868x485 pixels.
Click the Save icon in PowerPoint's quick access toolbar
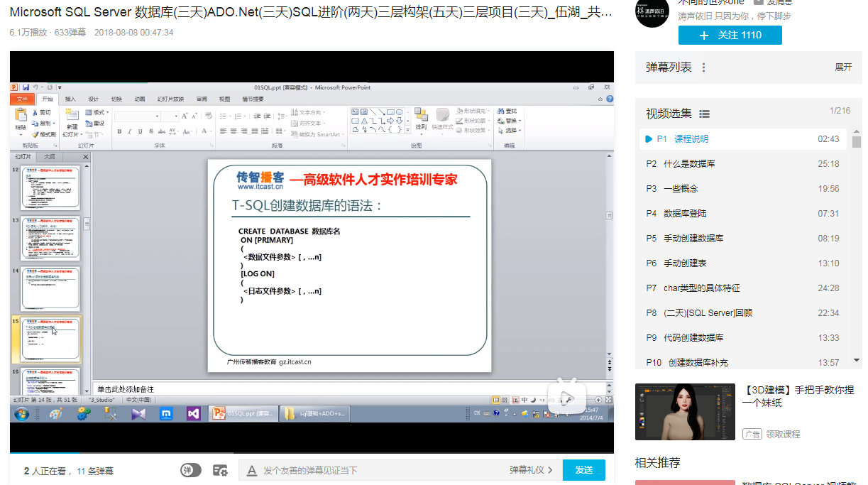(x=26, y=87)
